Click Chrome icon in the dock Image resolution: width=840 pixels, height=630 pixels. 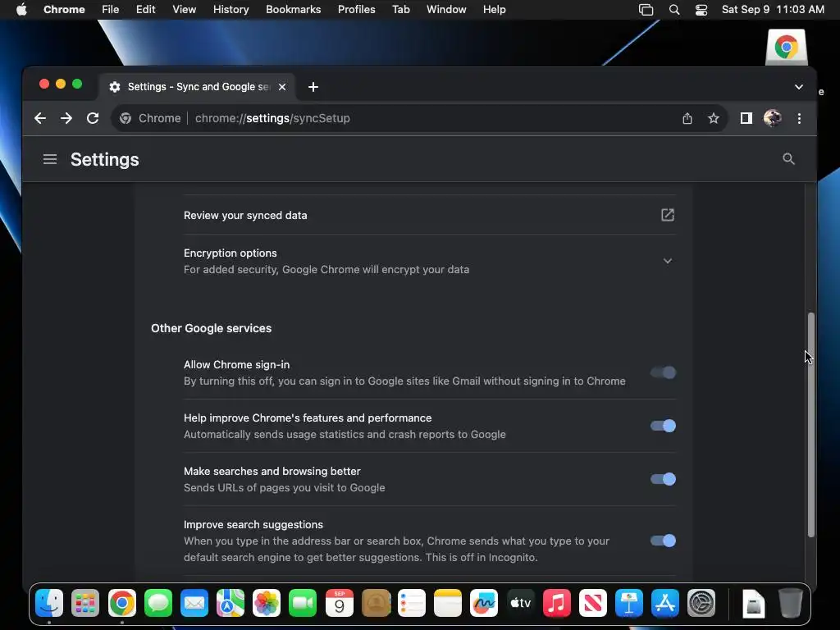coord(122,603)
